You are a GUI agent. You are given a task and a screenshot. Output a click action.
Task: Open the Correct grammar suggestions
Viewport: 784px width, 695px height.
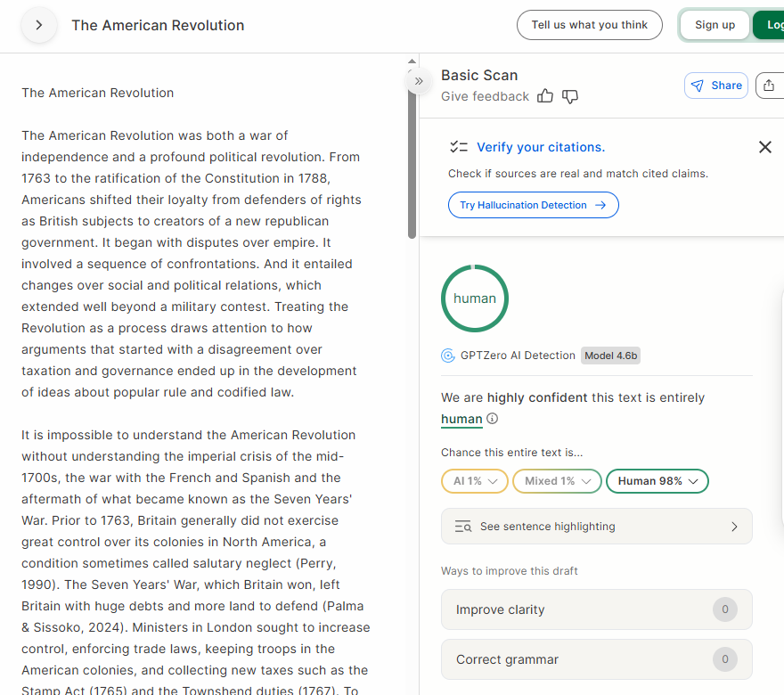coord(597,659)
